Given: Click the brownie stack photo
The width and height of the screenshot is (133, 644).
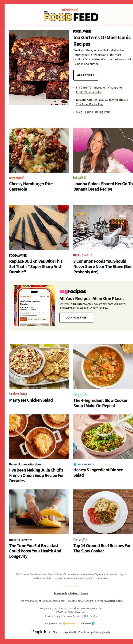Looking at the screenshot, I should click(39, 67).
